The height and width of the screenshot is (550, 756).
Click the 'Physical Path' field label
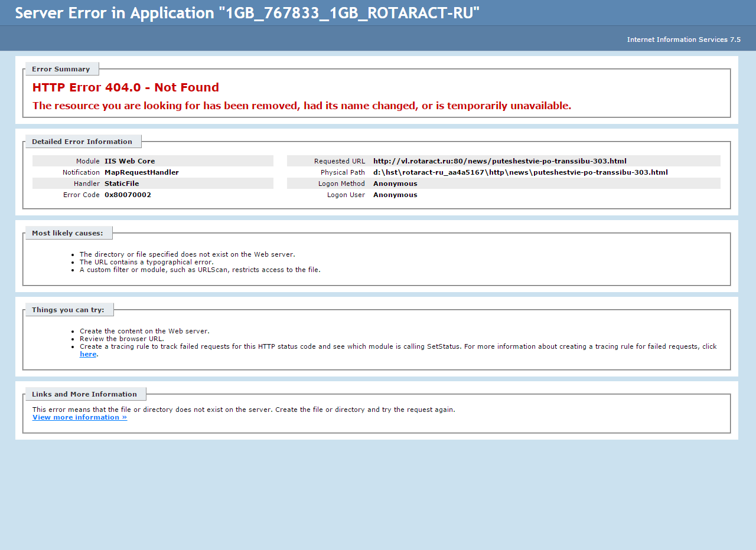point(343,172)
